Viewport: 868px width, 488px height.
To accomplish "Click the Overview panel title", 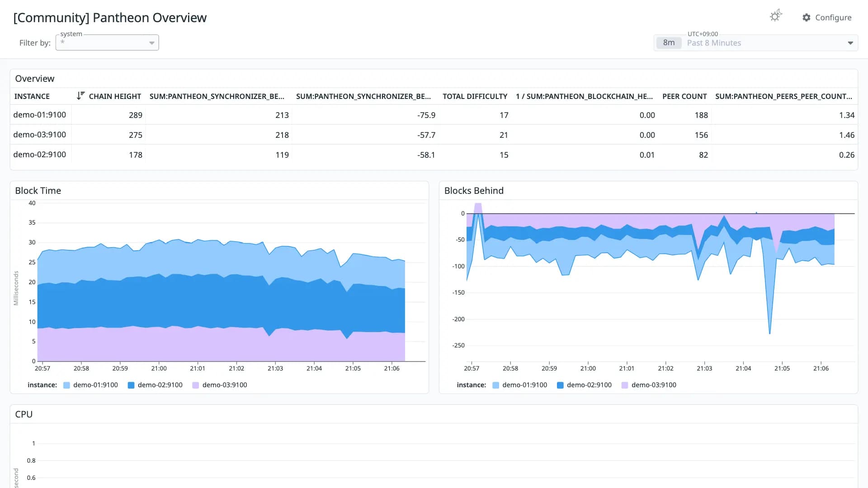I will tap(35, 79).
